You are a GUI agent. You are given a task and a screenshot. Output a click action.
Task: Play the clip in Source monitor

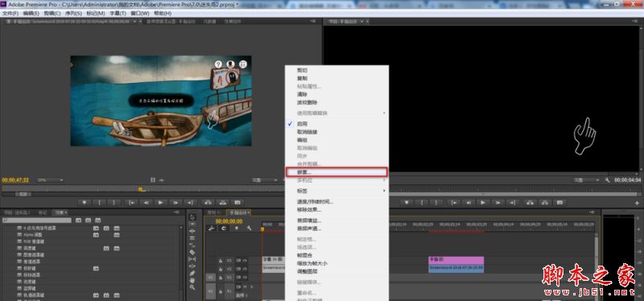point(160,203)
